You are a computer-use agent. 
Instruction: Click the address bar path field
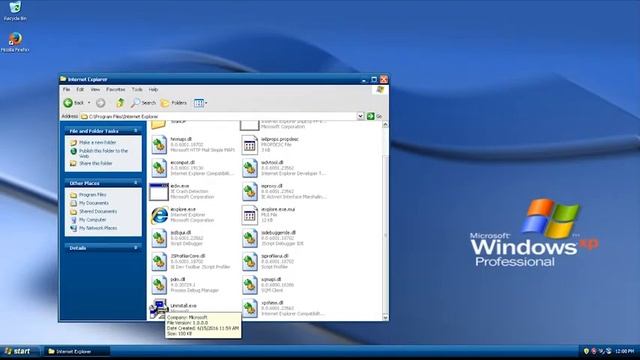coord(218,116)
